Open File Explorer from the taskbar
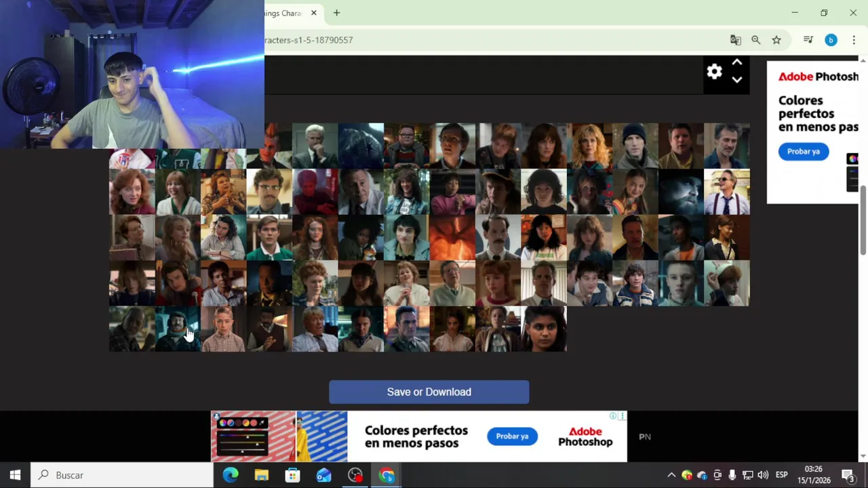The width and height of the screenshot is (868, 488). [x=261, y=475]
